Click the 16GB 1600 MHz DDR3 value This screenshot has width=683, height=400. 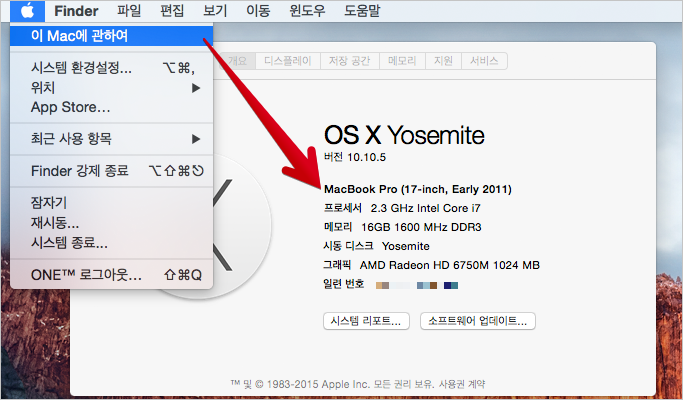421,227
